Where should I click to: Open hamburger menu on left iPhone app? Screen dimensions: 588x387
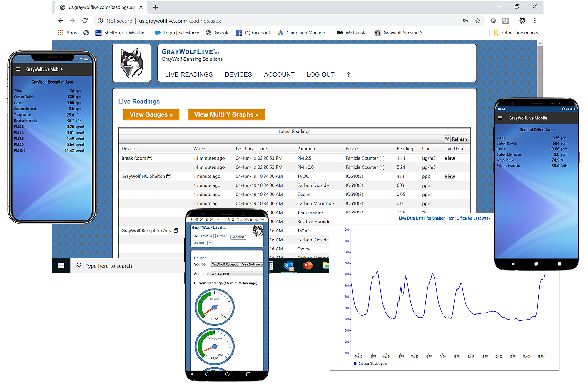click(18, 69)
